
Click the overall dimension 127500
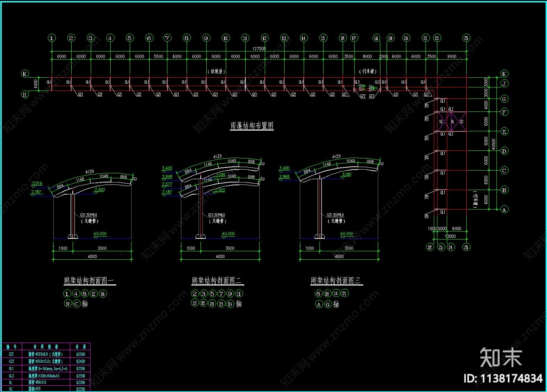259,49
